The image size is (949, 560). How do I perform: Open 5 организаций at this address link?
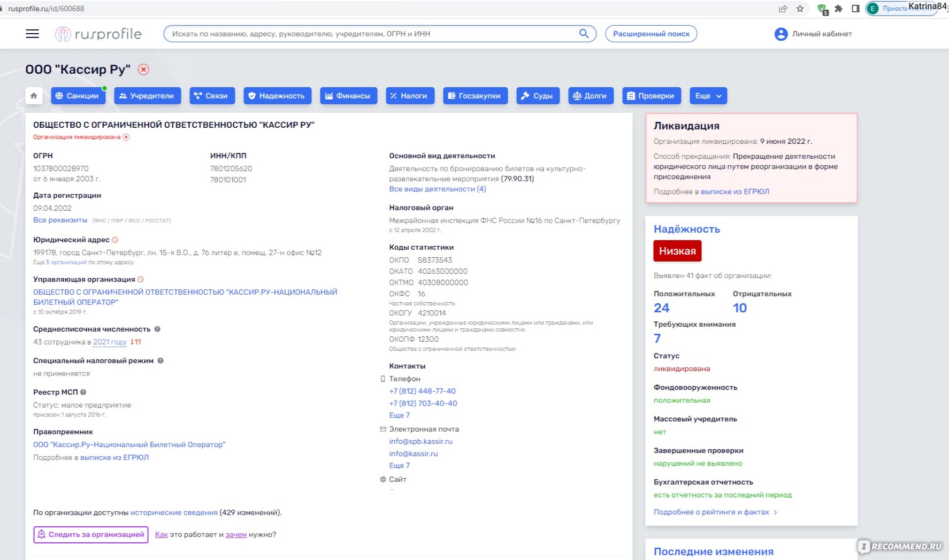pos(66,263)
